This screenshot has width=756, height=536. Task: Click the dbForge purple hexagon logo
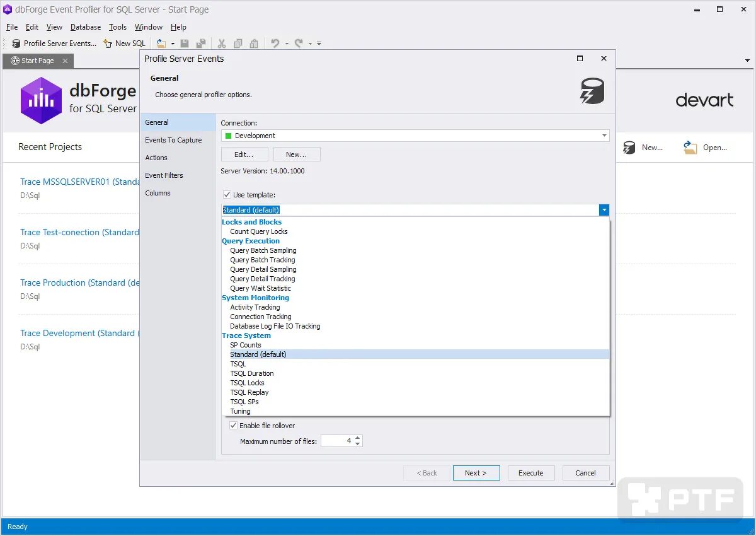(x=41, y=100)
